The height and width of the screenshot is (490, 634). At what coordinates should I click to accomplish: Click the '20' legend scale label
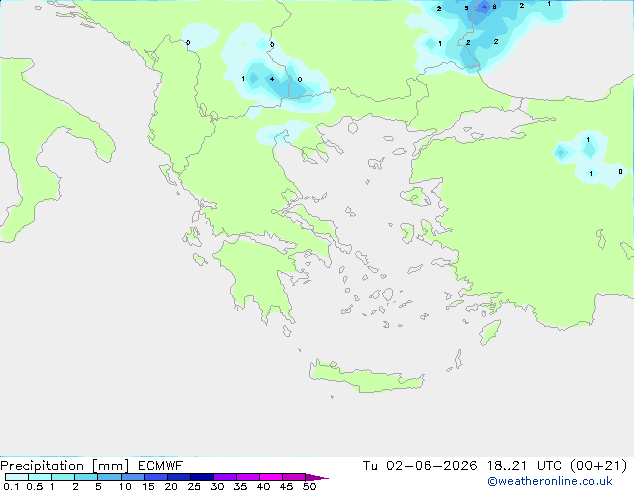click(171, 486)
